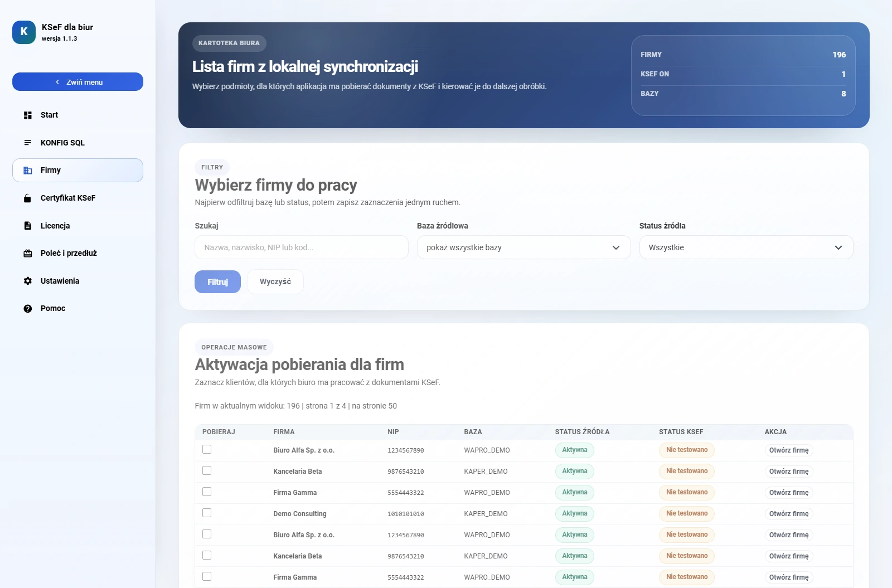This screenshot has width=892, height=588.
Task: Apply filters with the Filtruj button
Action: (217, 282)
